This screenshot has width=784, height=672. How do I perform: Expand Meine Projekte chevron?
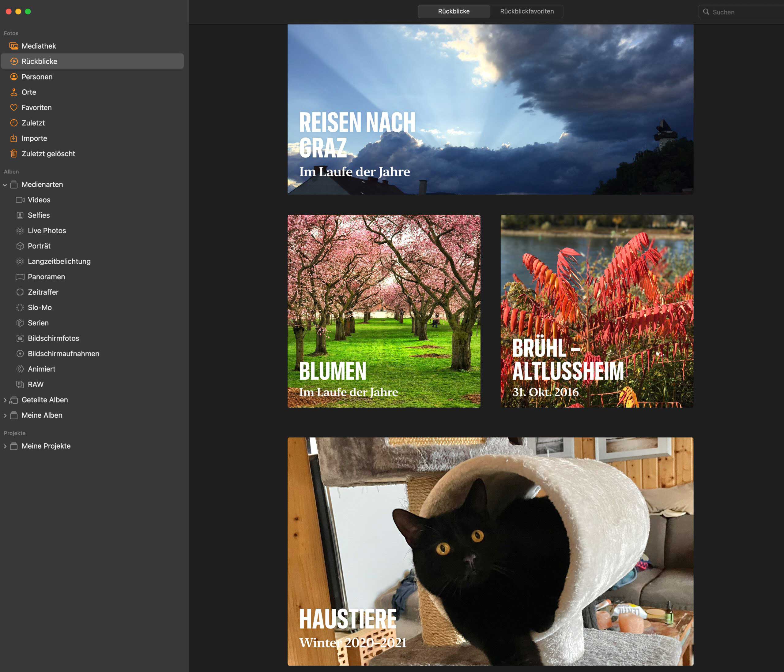coord(5,446)
